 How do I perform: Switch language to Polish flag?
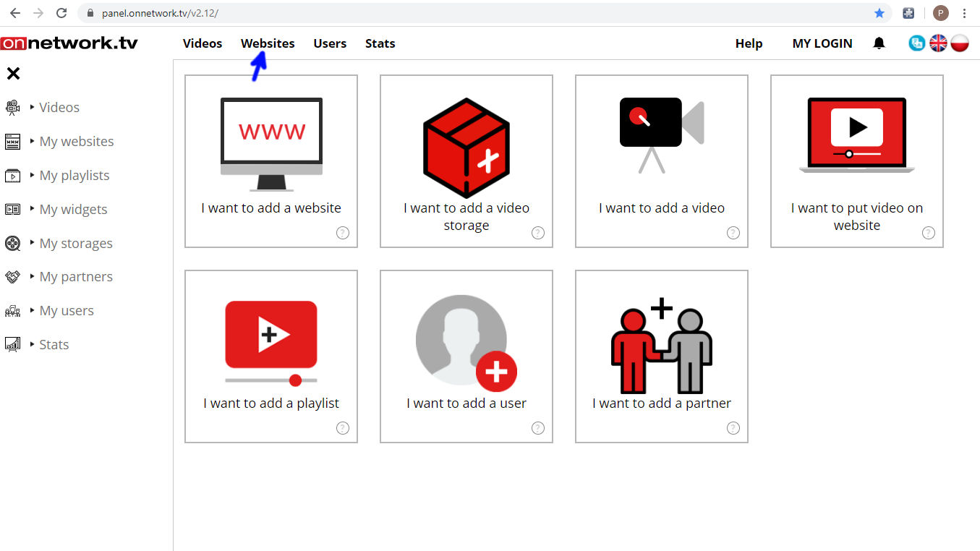960,43
